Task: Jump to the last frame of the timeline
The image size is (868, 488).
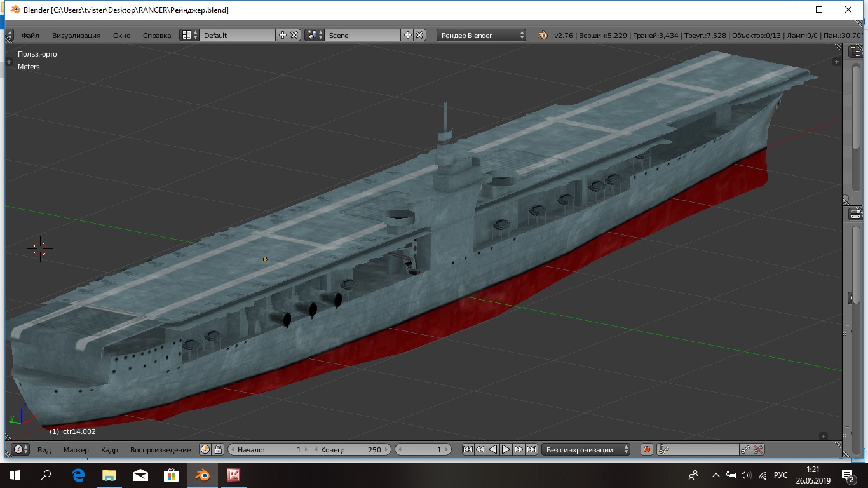Action: pos(532,450)
